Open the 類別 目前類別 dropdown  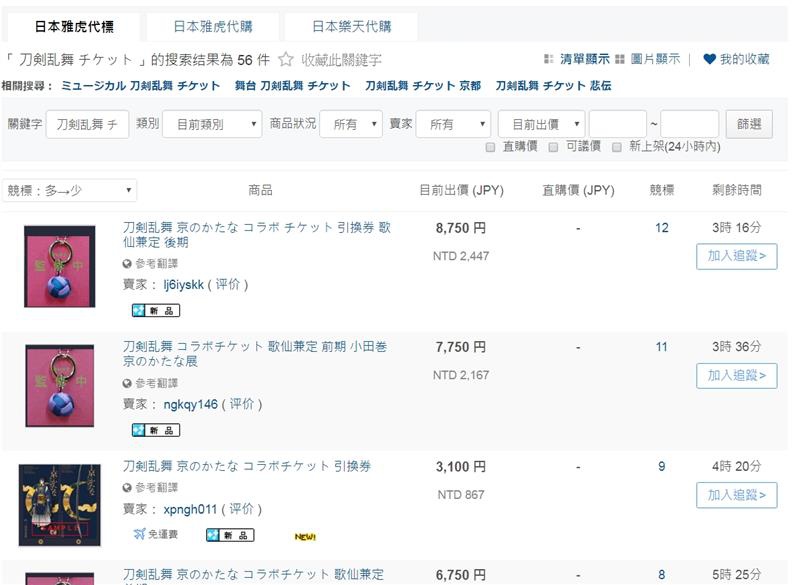tap(212, 124)
